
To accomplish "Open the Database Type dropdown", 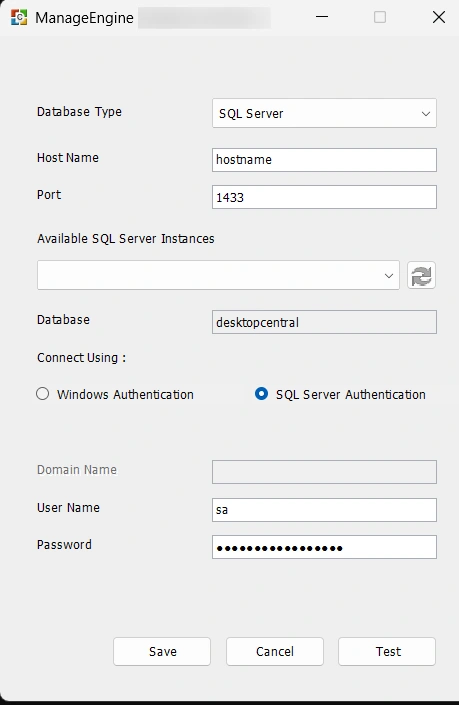I will [x=324, y=113].
